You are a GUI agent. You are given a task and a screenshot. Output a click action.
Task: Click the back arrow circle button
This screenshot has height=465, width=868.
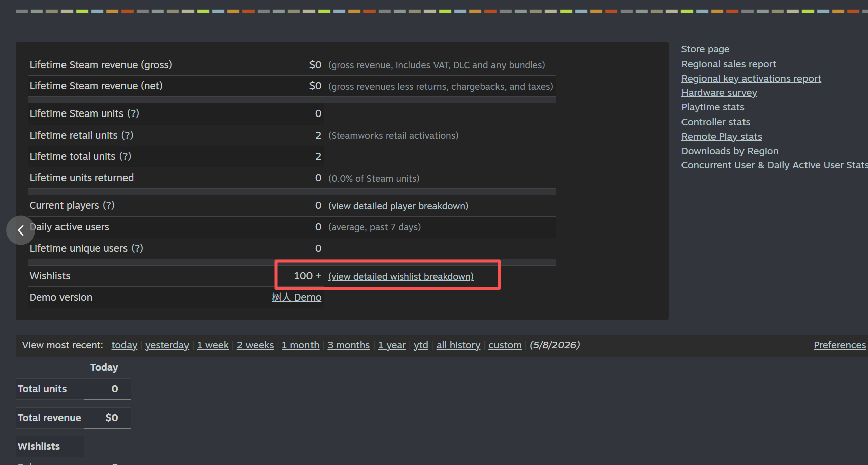coord(21,230)
